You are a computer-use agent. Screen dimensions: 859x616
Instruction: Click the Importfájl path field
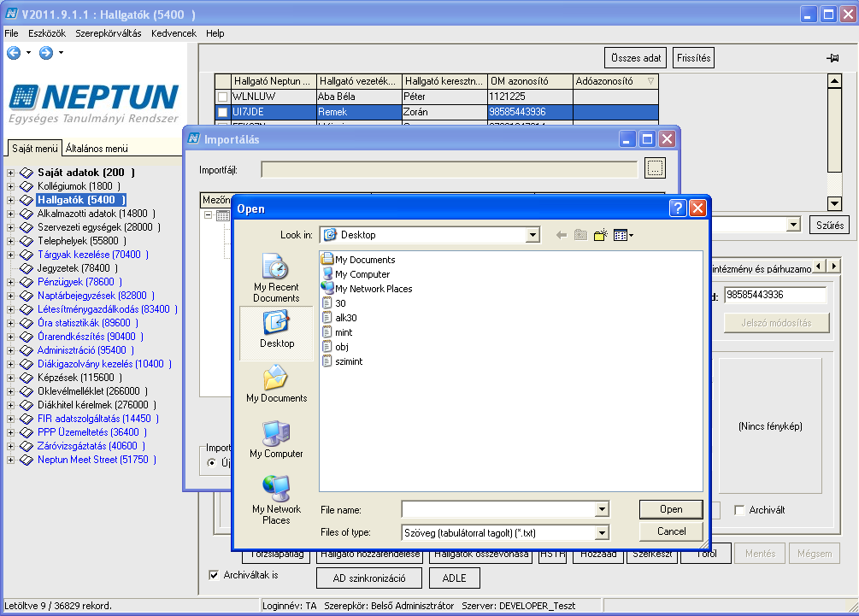(450, 170)
